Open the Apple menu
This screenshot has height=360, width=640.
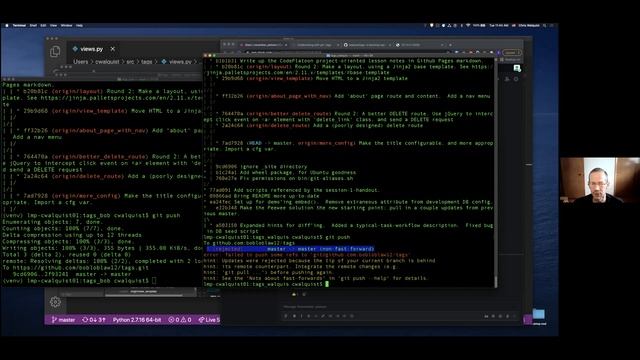click(x=7, y=25)
